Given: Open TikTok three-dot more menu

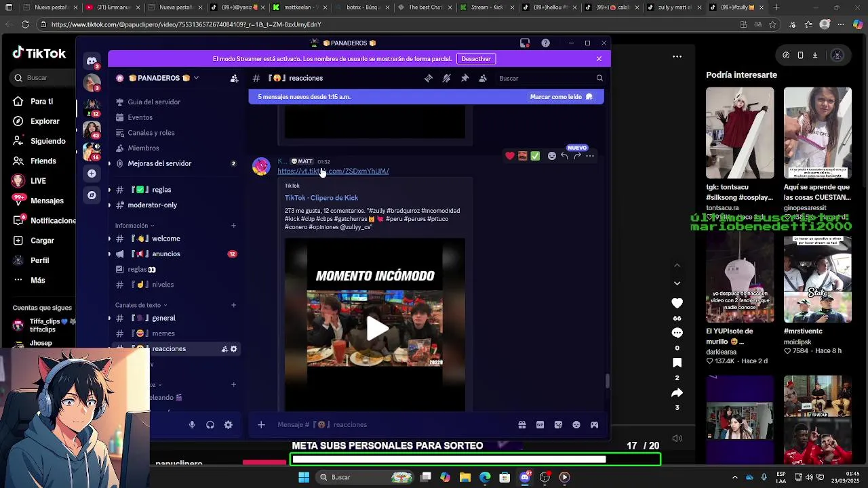Looking at the screenshot, I should coord(677,56).
